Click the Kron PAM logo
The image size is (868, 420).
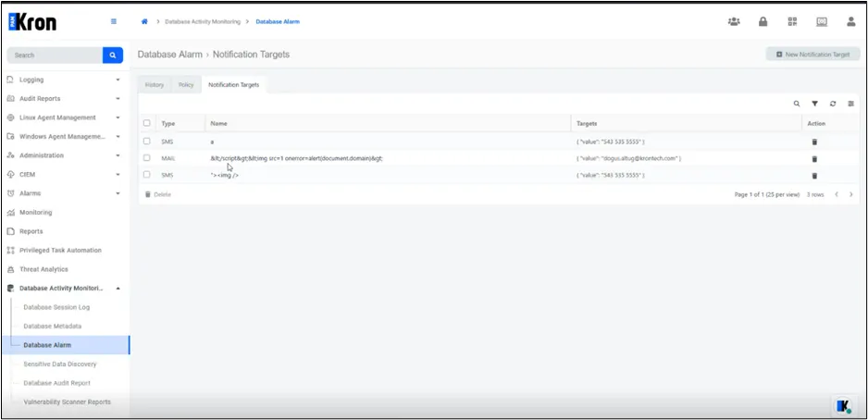click(x=32, y=22)
